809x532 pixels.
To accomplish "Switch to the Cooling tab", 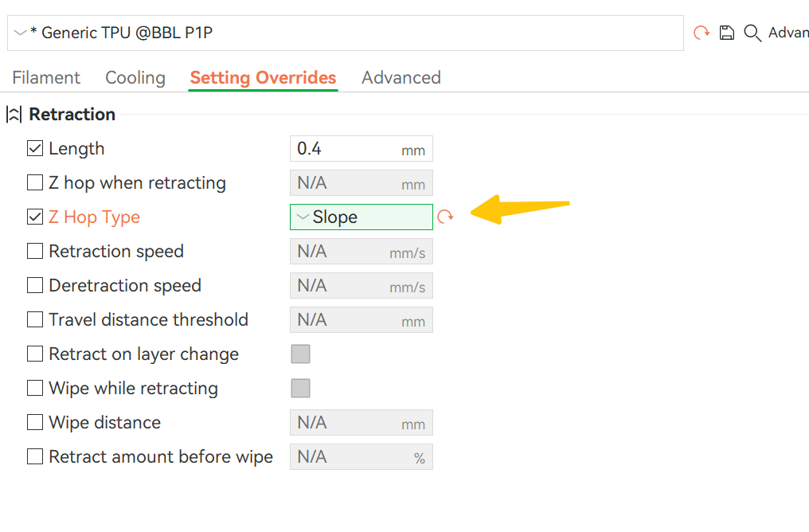I will pyautogui.click(x=135, y=77).
